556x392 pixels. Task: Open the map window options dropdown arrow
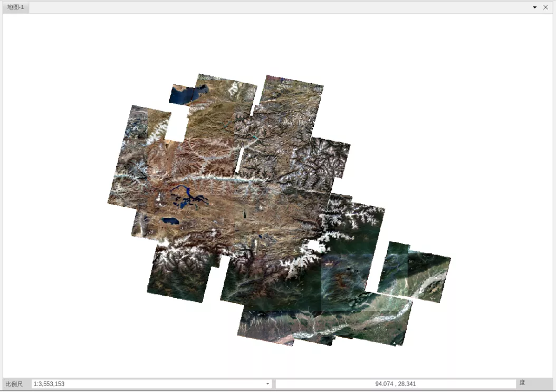tap(535, 7)
